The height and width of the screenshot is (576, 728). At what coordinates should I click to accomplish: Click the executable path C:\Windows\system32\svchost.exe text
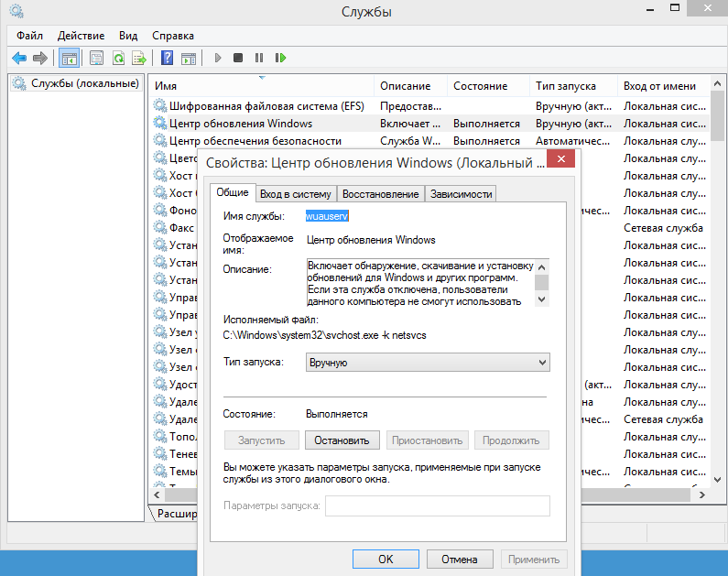coord(324,335)
